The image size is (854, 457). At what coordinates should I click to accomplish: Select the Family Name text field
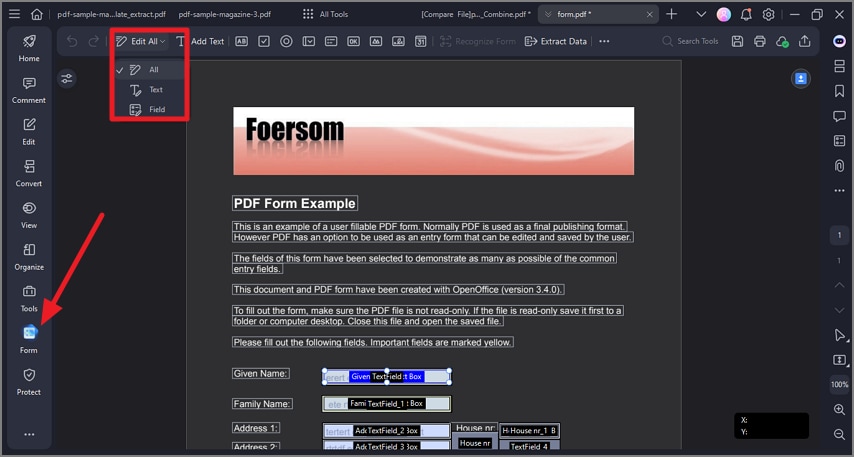pos(387,404)
